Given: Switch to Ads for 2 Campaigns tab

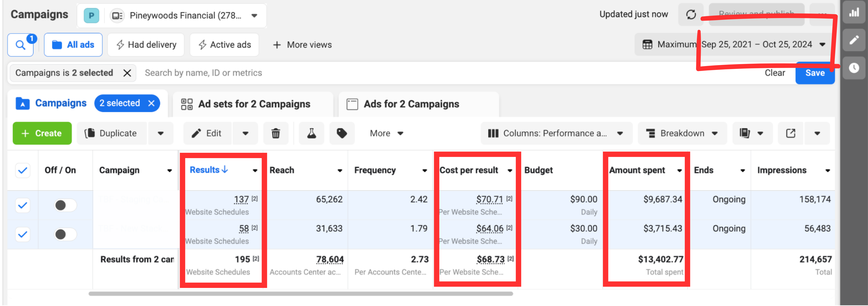Looking at the screenshot, I should 418,104.
